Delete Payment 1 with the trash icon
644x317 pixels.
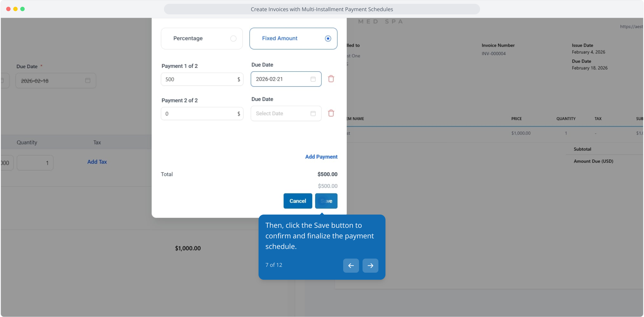tap(331, 79)
